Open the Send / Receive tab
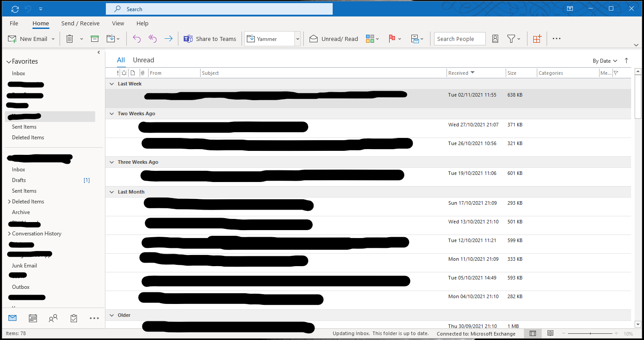Screen dimensions: 644x340 coord(80,23)
